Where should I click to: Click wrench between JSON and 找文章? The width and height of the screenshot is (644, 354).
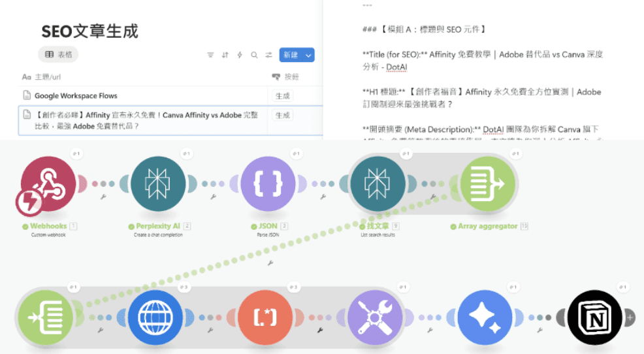(323, 197)
